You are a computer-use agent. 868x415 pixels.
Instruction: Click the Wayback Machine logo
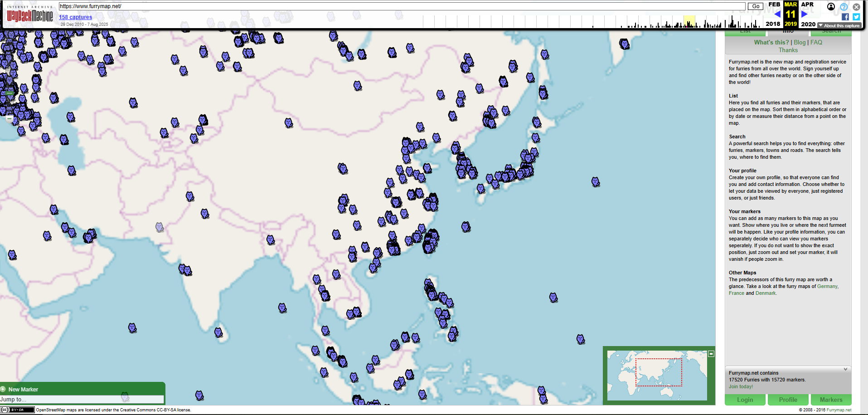[x=29, y=15]
